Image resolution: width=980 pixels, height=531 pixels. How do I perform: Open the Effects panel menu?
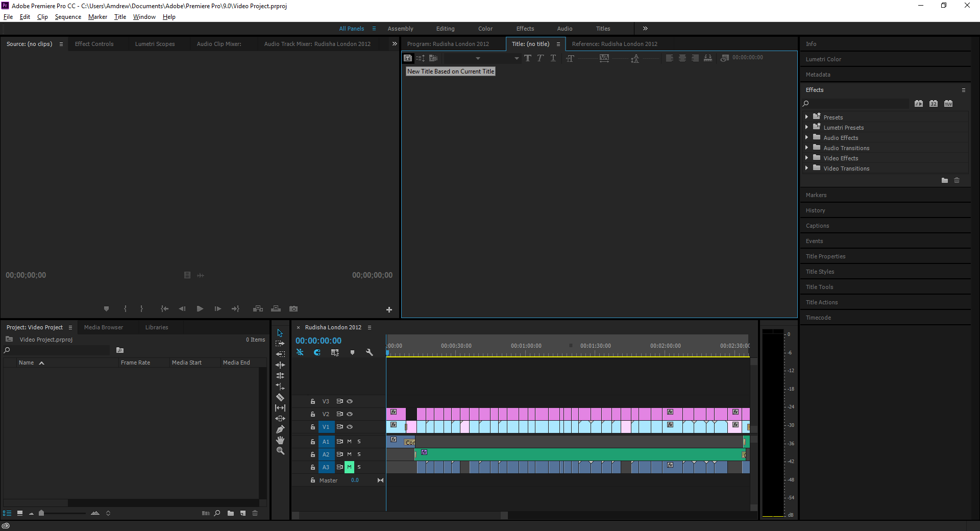(964, 90)
